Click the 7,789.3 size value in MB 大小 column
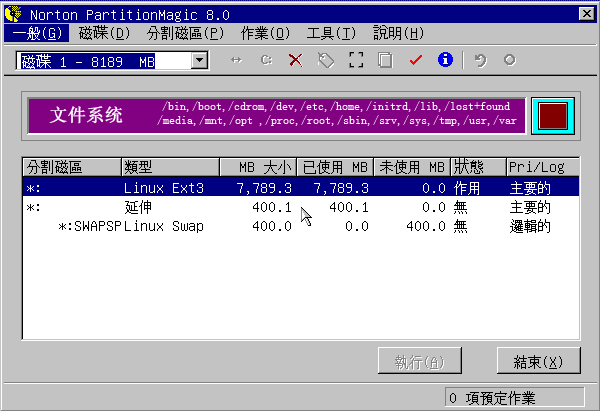 264,188
